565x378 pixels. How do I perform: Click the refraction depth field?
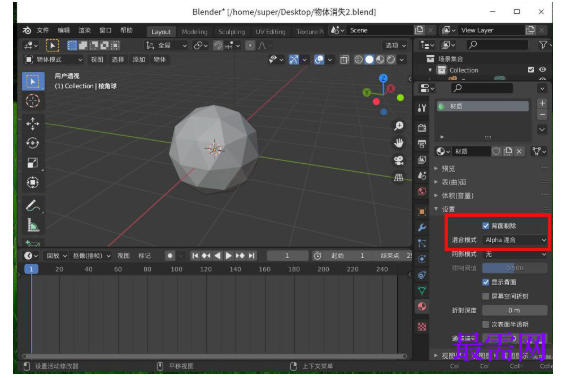515,310
